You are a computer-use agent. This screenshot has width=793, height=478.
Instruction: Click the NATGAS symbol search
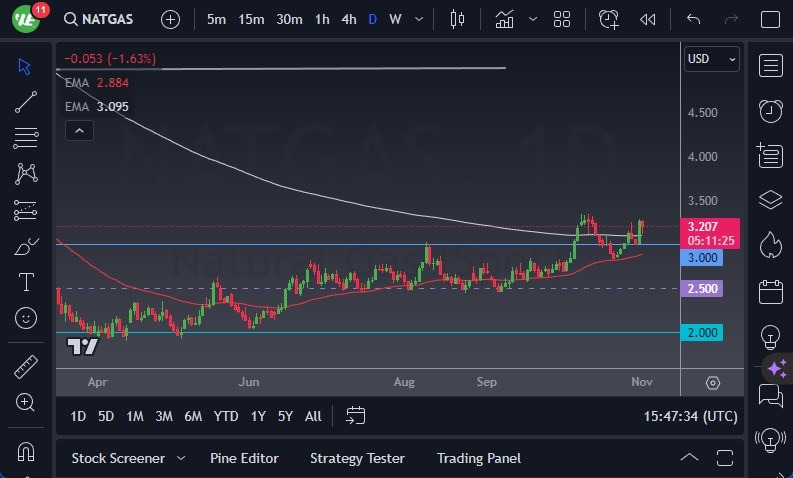[100, 19]
